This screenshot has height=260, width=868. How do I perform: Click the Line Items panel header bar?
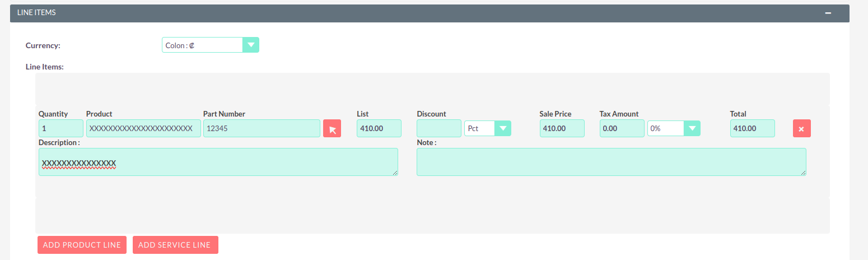click(392, 13)
